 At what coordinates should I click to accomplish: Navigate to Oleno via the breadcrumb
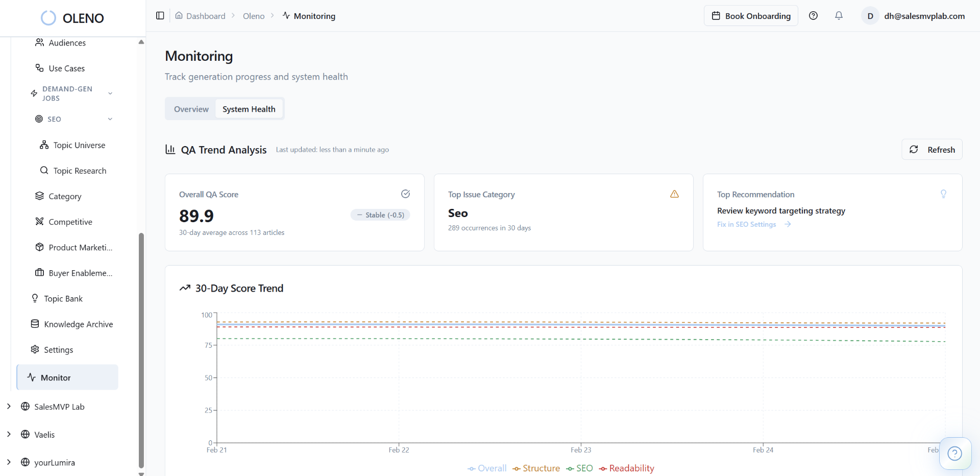click(x=253, y=16)
